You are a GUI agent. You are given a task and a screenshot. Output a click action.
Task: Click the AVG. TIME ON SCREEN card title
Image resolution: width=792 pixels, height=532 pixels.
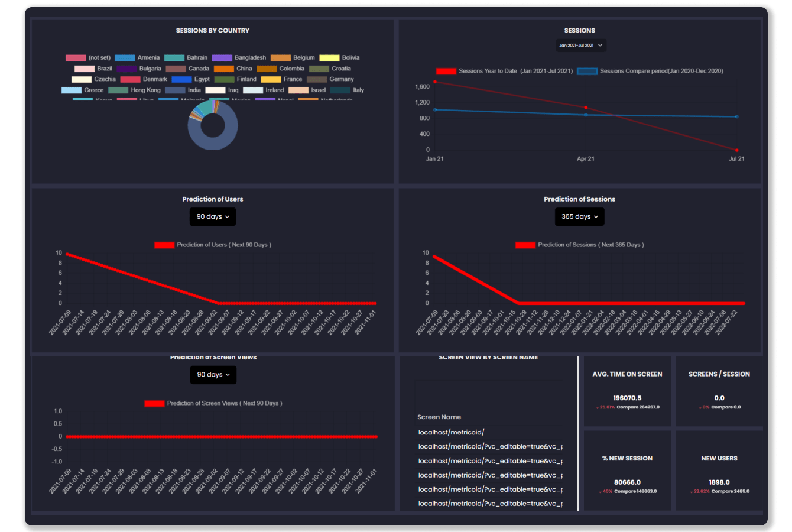tap(627, 374)
